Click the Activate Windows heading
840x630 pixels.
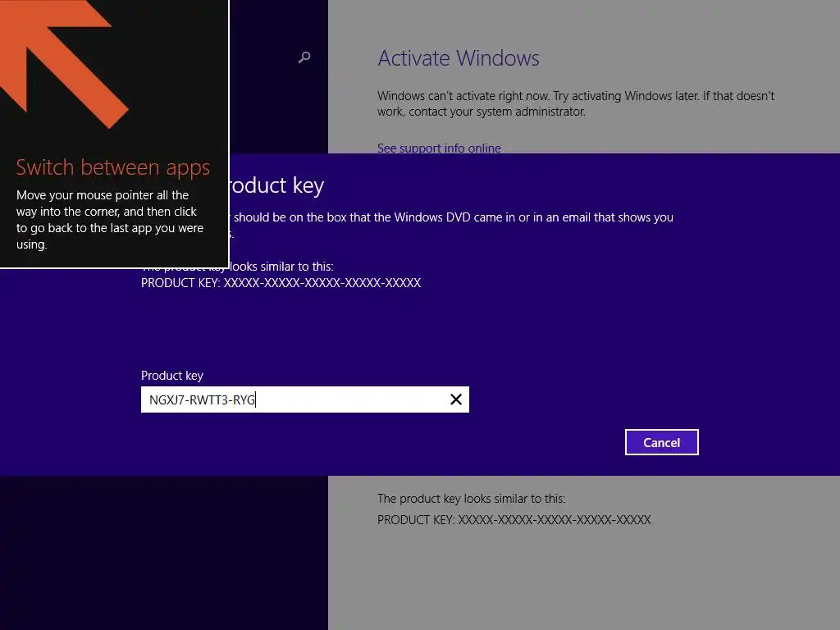pos(458,58)
